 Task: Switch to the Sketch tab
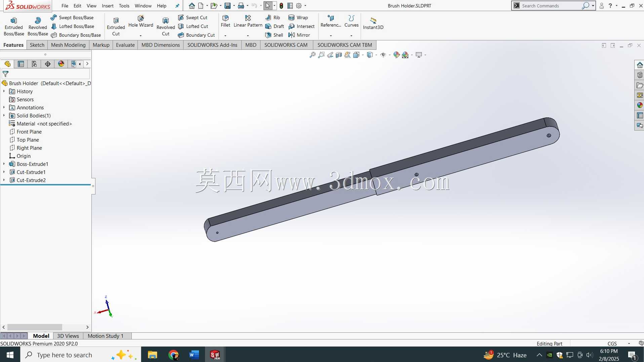[x=37, y=45]
